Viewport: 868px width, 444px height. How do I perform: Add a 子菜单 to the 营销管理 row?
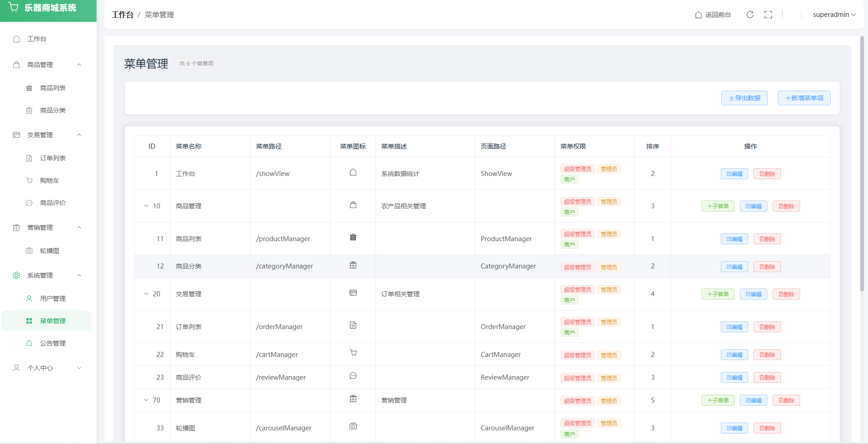tap(718, 401)
